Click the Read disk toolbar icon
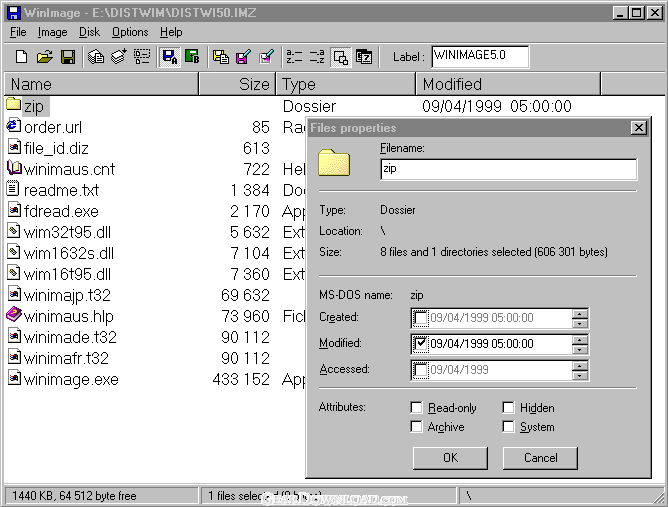 tap(221, 57)
